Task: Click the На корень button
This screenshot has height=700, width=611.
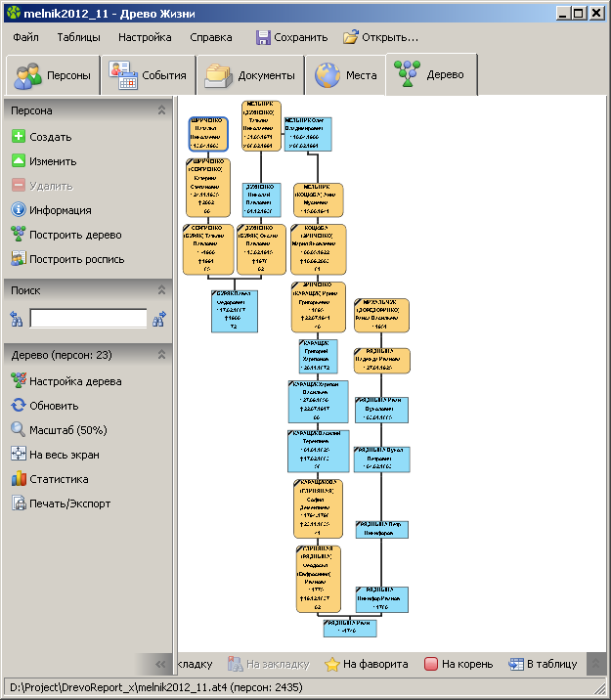Action: click(x=458, y=664)
